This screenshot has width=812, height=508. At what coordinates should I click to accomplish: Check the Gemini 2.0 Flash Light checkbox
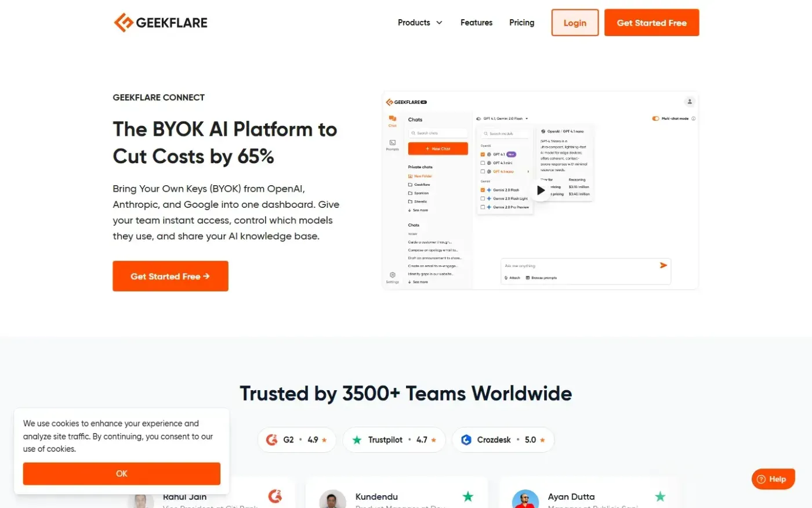(483, 199)
